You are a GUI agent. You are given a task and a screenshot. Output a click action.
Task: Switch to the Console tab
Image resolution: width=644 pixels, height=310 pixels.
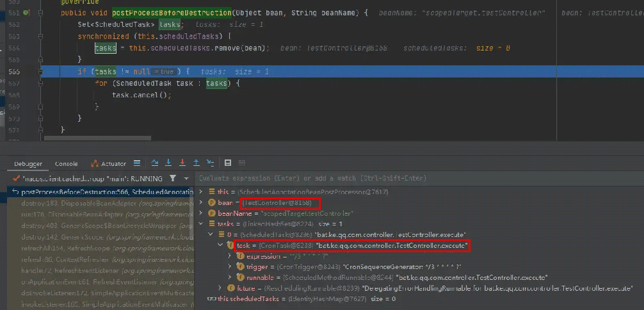[67, 164]
